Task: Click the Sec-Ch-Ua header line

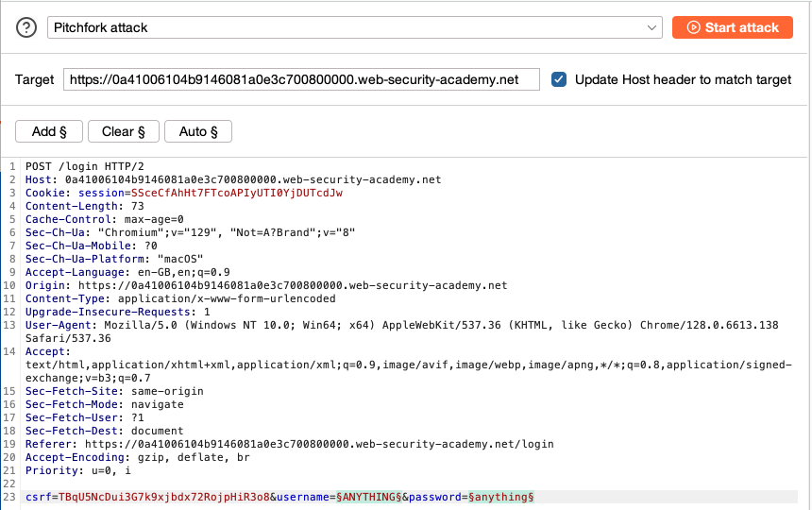Action: tap(191, 232)
